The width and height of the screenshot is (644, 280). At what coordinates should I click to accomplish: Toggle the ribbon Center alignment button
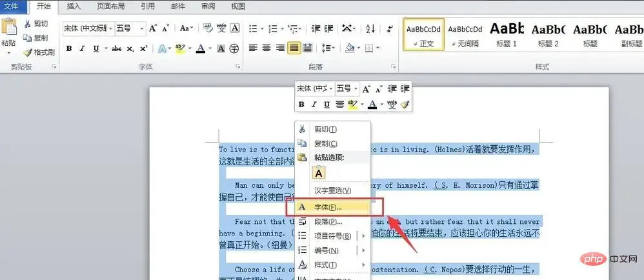[267, 48]
